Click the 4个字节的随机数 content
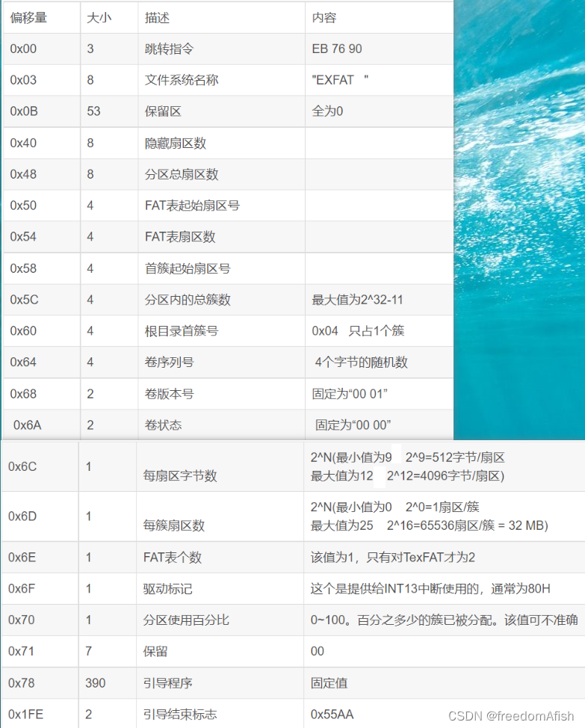This screenshot has height=728, width=585. click(362, 362)
